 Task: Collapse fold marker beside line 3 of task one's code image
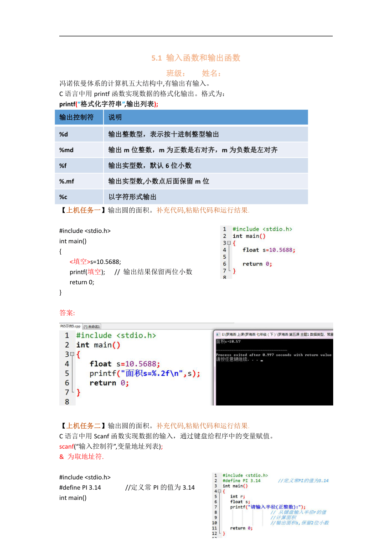tap(229, 243)
